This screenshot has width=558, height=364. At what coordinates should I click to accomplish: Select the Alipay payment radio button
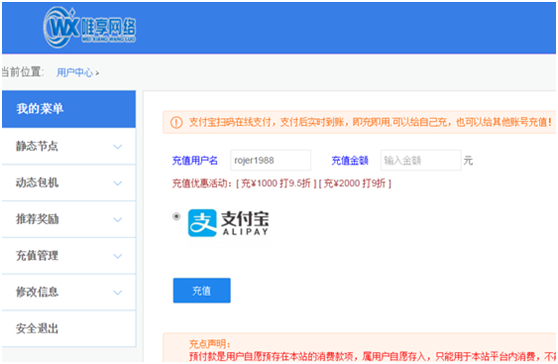(x=176, y=216)
